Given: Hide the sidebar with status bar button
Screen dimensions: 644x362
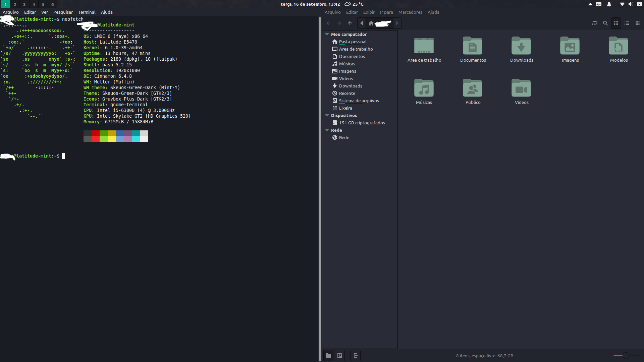Looking at the screenshot, I should pos(356,356).
